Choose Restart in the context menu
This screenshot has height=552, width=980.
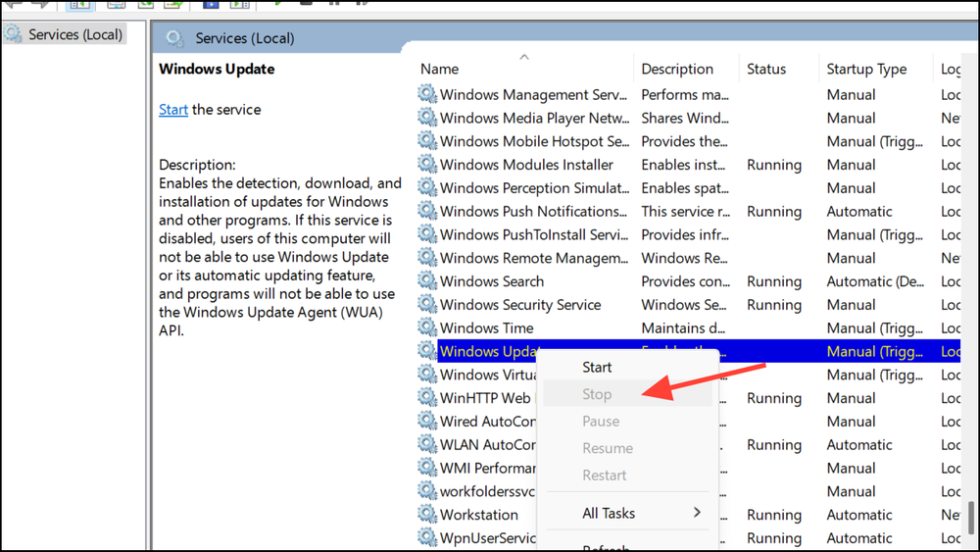coord(605,475)
